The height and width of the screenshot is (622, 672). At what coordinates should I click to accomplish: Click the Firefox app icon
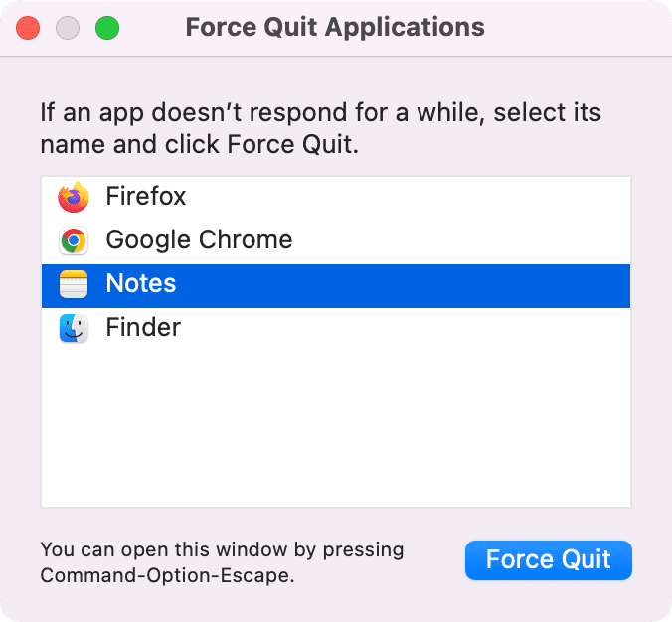(x=74, y=197)
